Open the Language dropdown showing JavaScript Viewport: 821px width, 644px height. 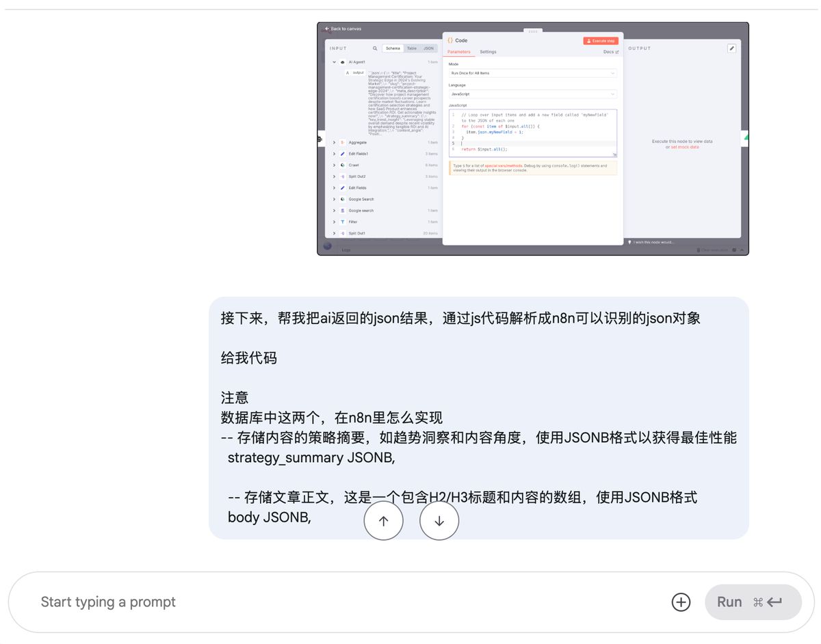tap(532, 94)
